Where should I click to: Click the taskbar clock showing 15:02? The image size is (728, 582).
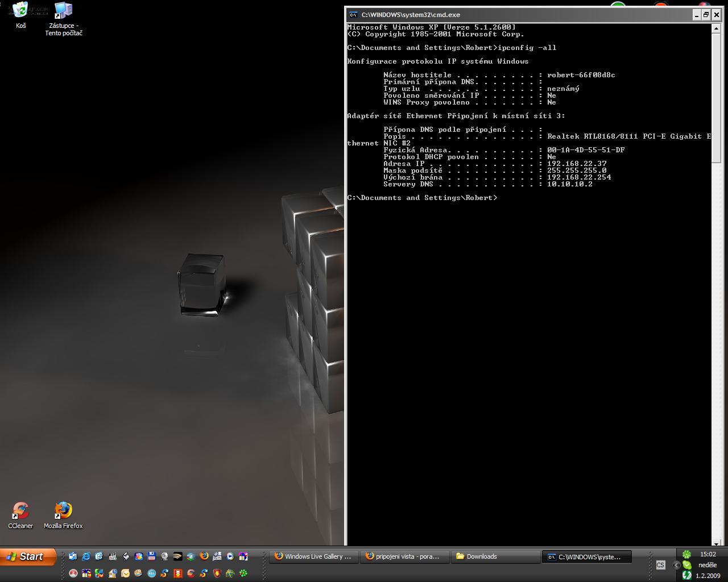click(708, 554)
